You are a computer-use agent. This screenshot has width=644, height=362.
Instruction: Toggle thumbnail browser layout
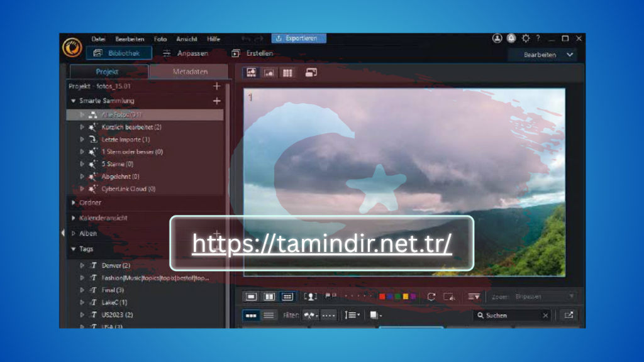point(251,315)
